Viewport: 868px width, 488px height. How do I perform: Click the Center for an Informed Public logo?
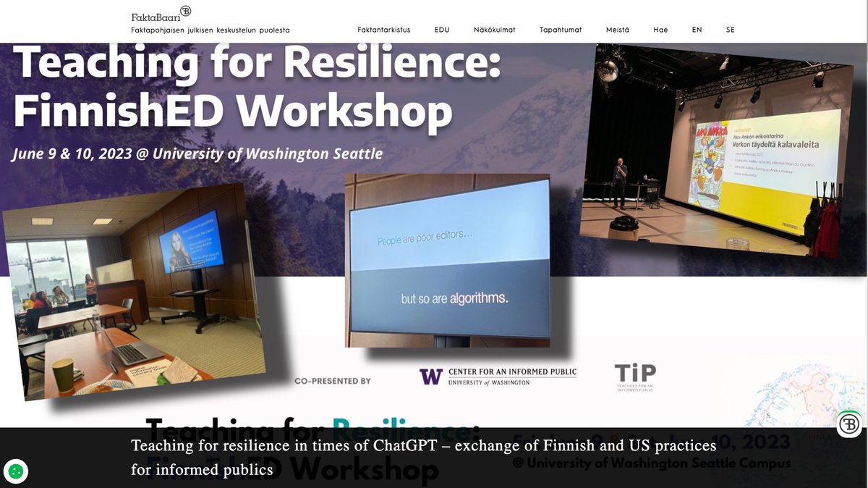498,375
